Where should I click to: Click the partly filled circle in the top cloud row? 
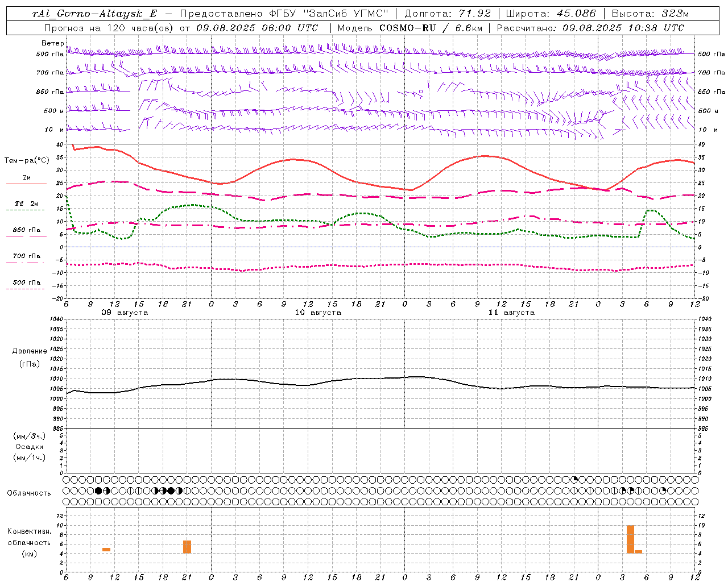[x=574, y=480]
